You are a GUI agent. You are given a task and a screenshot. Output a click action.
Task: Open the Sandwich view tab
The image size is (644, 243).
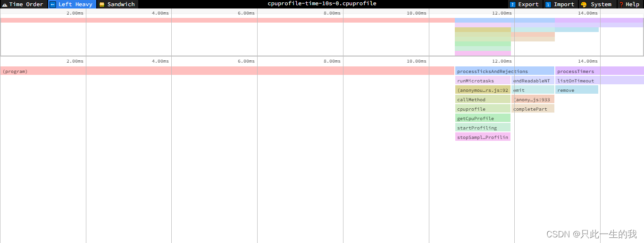coord(117,4)
